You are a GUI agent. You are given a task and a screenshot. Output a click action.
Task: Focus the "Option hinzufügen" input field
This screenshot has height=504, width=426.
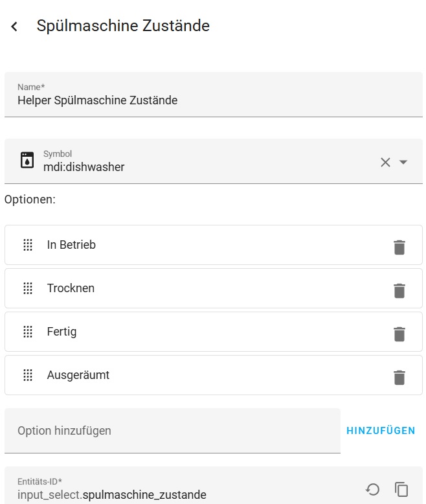click(x=172, y=431)
